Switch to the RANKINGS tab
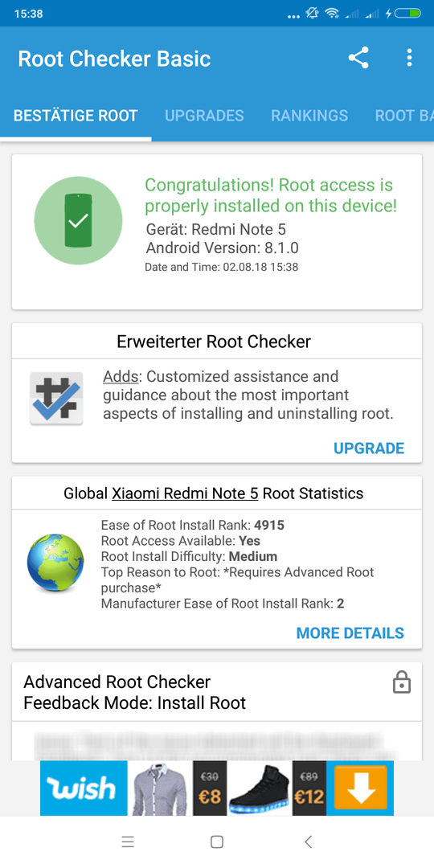The image size is (434, 868). coord(309,115)
